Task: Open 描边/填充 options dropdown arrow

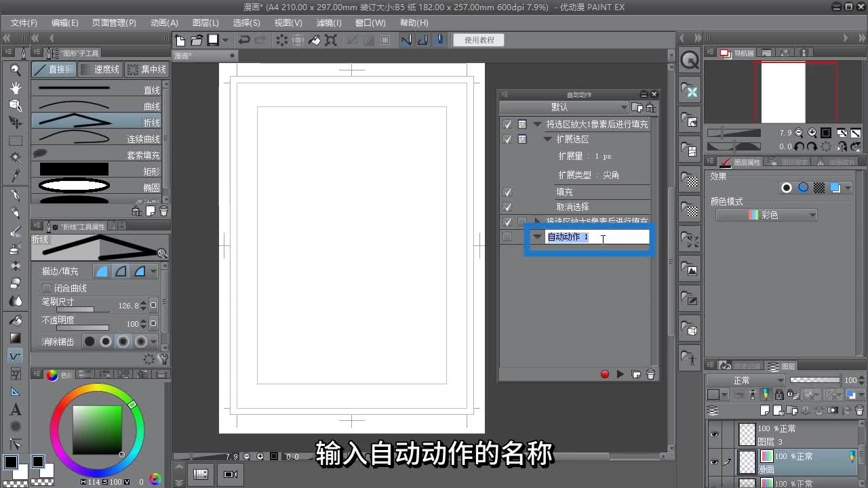Action: pos(154,271)
